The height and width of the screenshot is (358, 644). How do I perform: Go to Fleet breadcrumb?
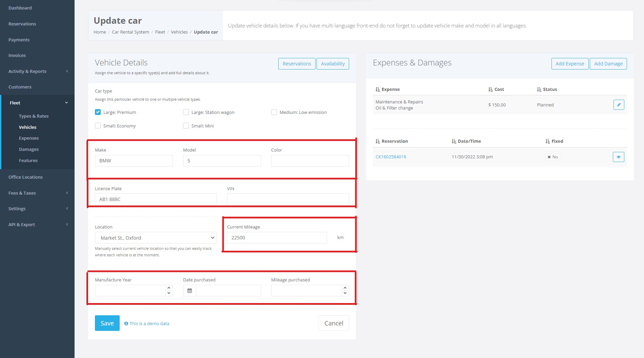click(160, 32)
